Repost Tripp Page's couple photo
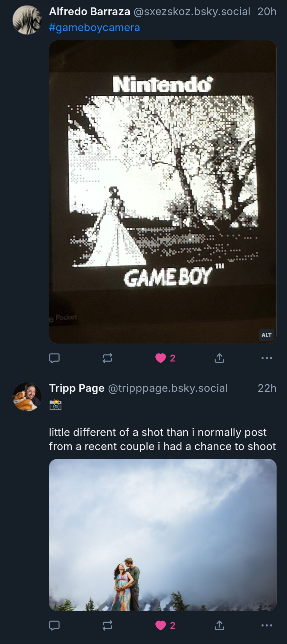This screenshot has height=644, width=287. coord(107,625)
